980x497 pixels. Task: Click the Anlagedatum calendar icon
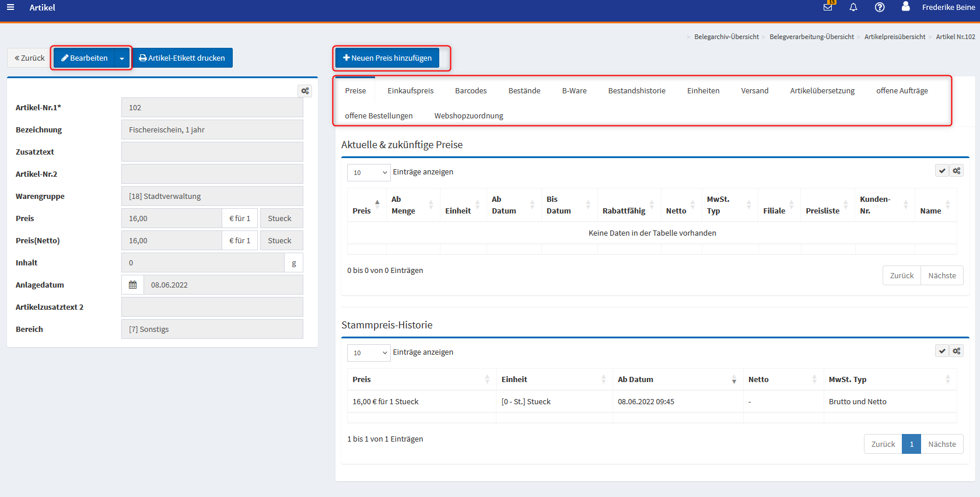tap(132, 285)
